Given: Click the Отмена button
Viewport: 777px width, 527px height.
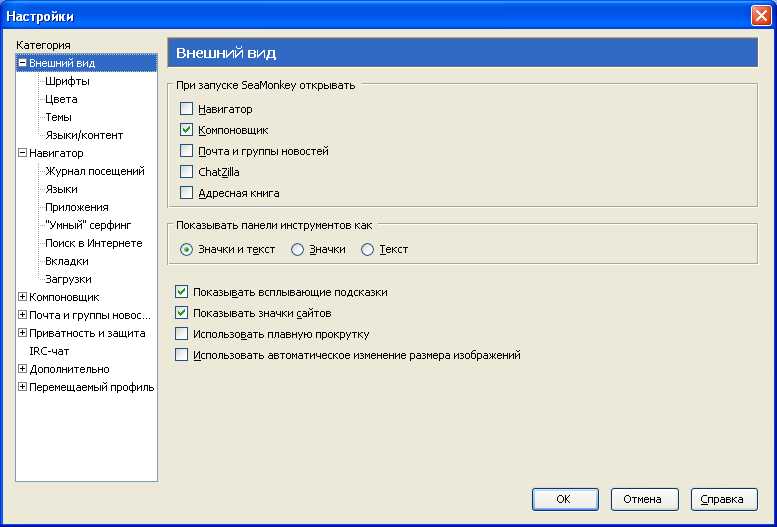Looking at the screenshot, I should click(x=644, y=499).
